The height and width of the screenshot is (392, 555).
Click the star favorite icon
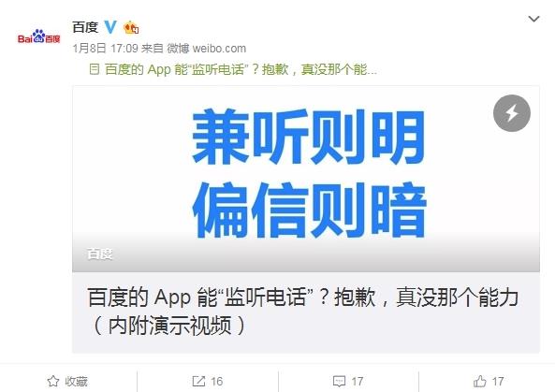pos(53,381)
